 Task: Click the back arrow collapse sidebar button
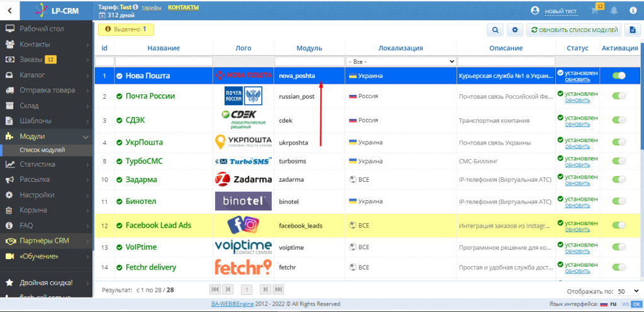tap(10, 11)
